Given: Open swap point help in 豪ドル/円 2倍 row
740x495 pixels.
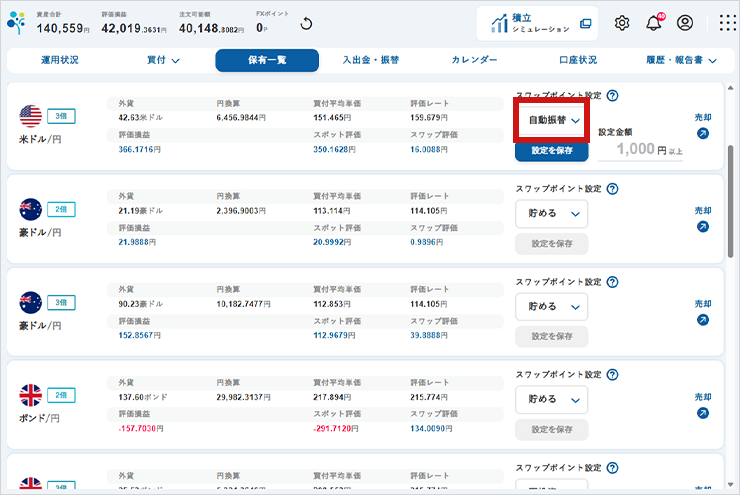Looking at the screenshot, I should point(612,189).
